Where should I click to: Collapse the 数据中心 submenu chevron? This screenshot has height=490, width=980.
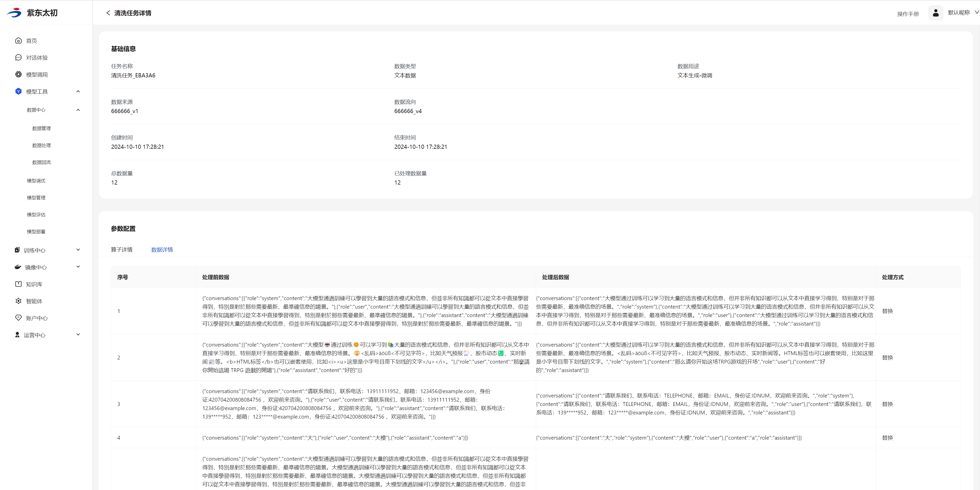point(78,110)
